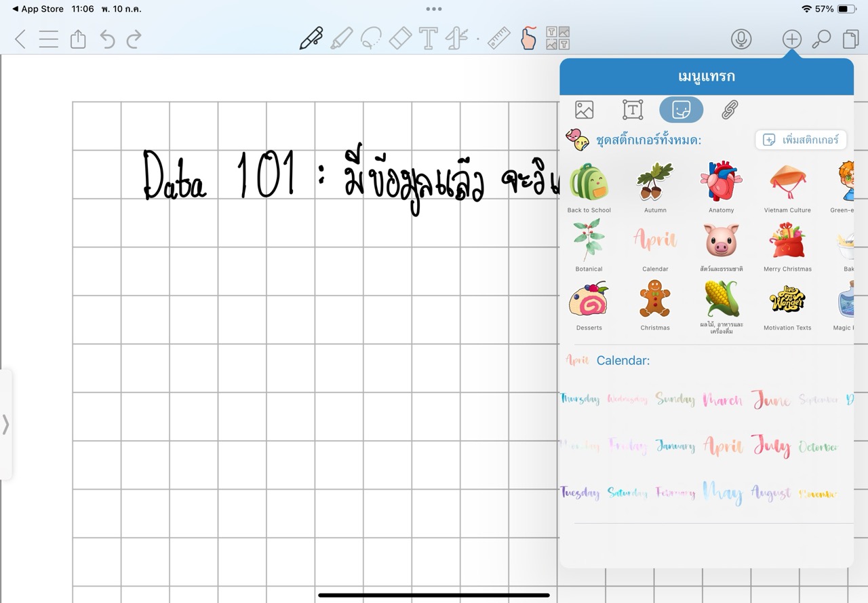Screen dimensions: 868x603
Task: Open the search magnifier
Action: point(821,39)
